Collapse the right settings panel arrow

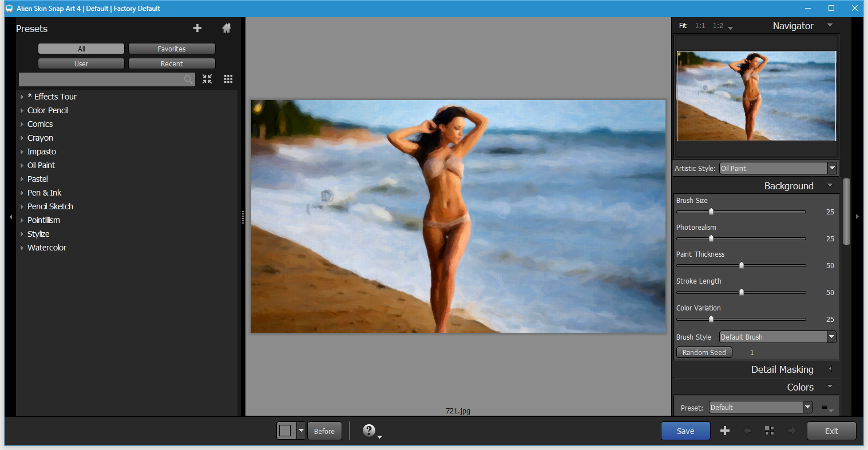click(x=857, y=217)
